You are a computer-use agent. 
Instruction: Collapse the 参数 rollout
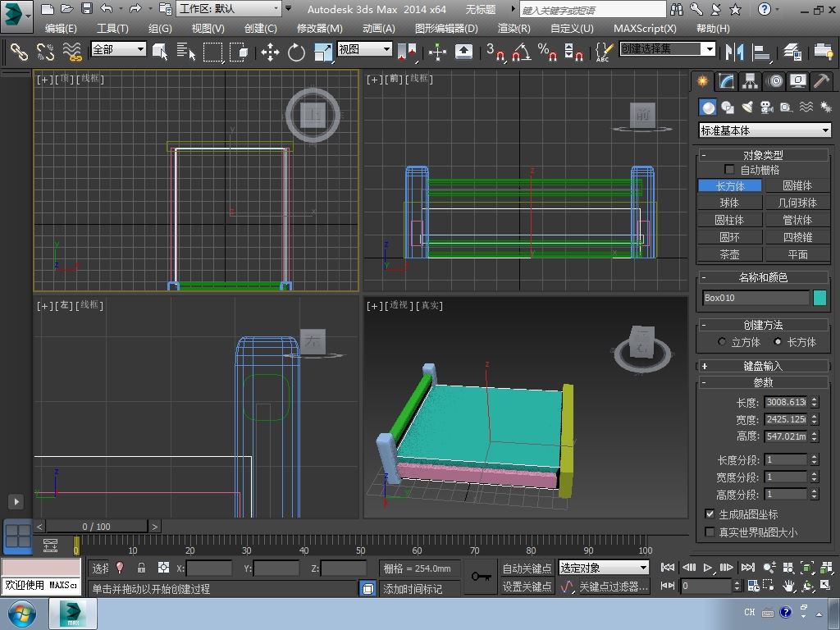[762, 382]
